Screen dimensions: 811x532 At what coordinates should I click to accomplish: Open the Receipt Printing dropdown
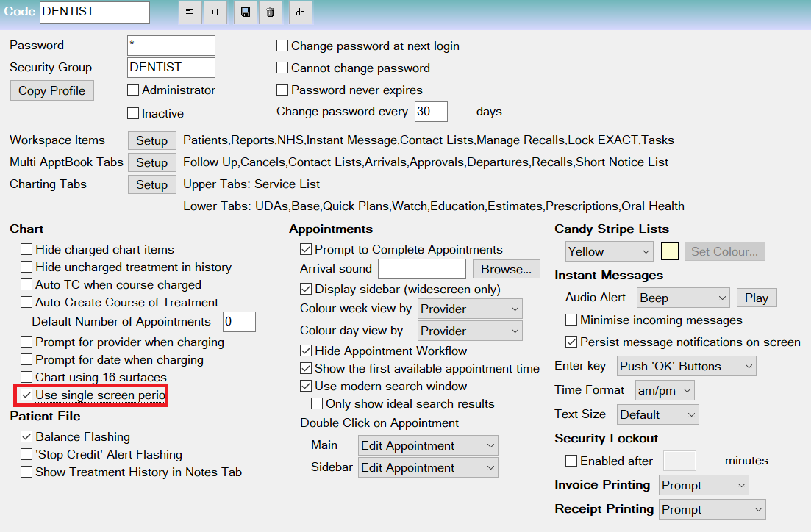point(712,509)
